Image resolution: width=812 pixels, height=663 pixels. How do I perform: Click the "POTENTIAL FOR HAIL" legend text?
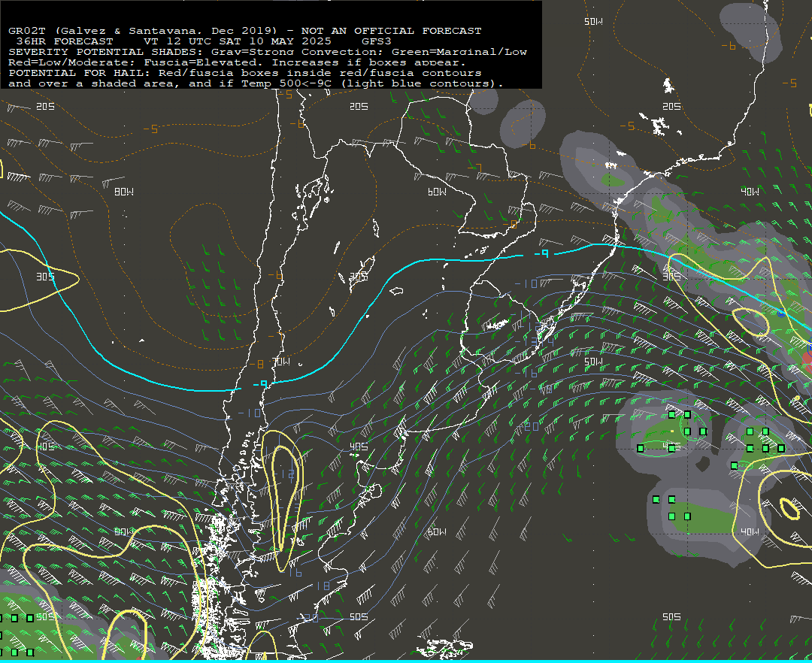click(x=80, y=73)
